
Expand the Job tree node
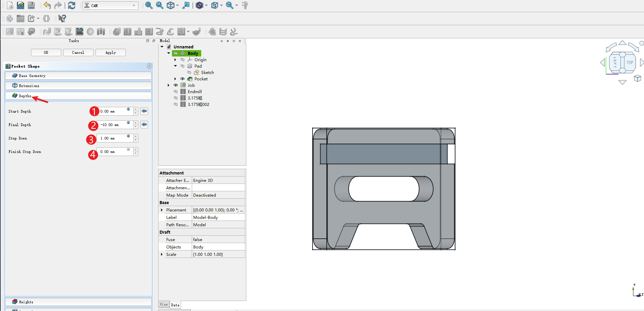[x=169, y=85]
